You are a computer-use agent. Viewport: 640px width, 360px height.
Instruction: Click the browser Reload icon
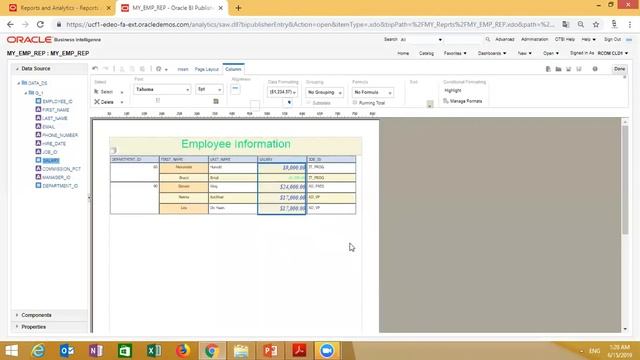tap(40, 24)
